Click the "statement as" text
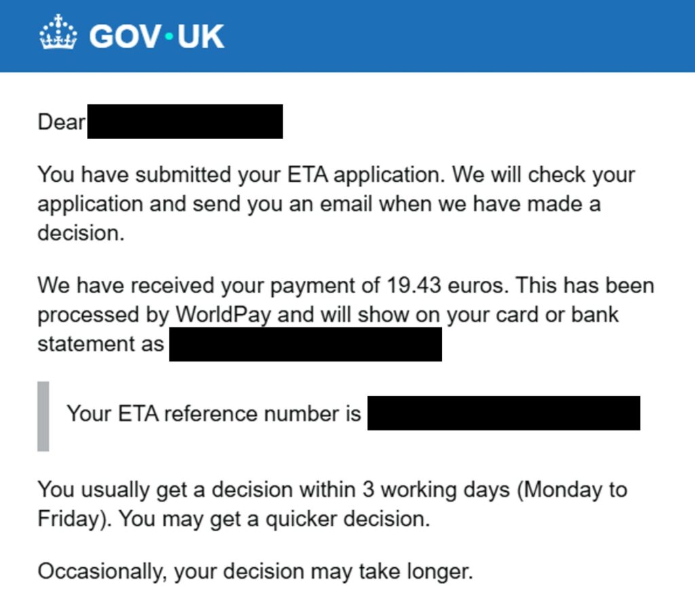Image resolution: width=695 pixels, height=616 pixels. (100, 344)
